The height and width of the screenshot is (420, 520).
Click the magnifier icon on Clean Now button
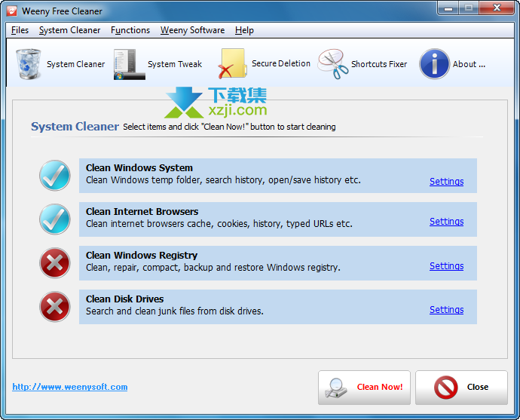click(336, 388)
